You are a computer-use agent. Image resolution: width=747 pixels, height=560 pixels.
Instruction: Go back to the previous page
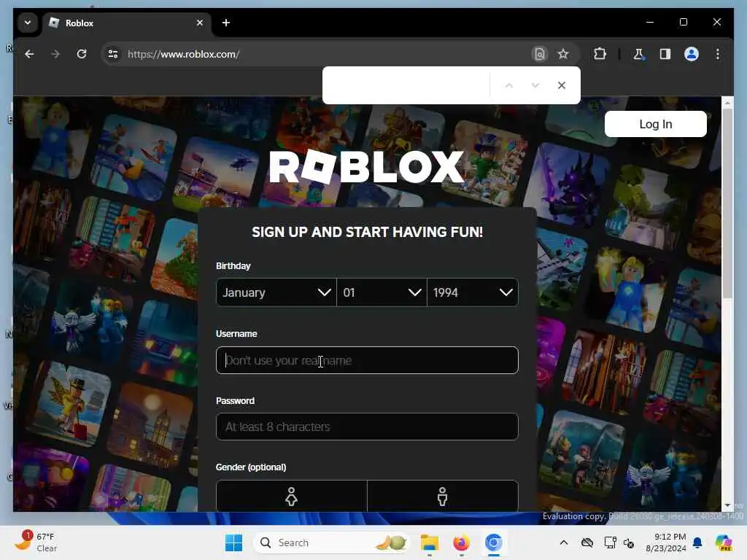(29, 54)
